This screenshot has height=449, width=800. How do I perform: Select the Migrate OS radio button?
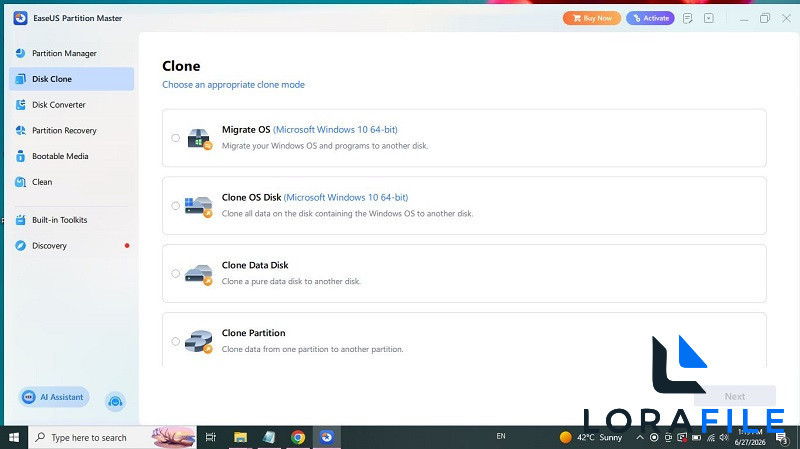point(176,138)
